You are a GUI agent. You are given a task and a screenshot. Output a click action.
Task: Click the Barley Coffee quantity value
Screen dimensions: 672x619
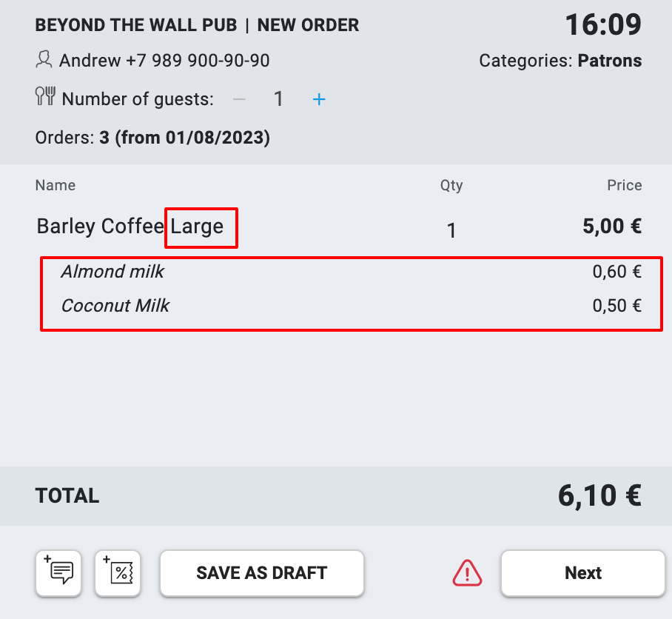click(451, 230)
